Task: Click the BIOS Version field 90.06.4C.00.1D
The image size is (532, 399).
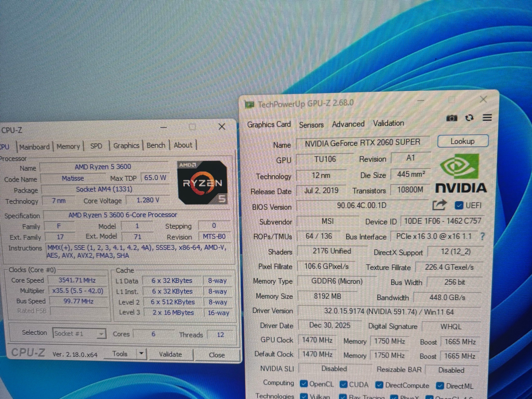Action: pyautogui.click(x=362, y=205)
